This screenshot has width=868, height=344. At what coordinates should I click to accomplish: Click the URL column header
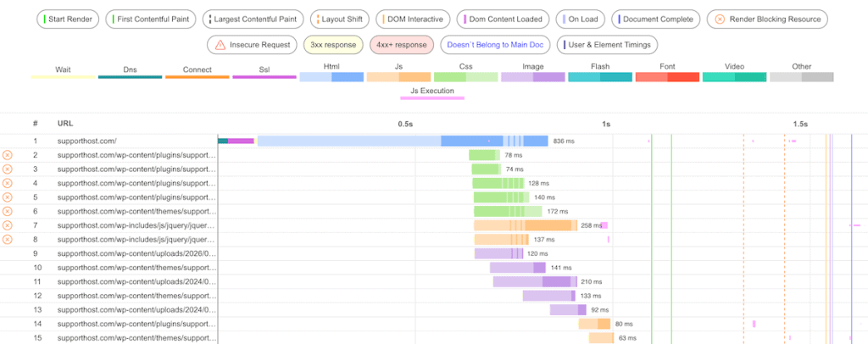click(x=64, y=124)
